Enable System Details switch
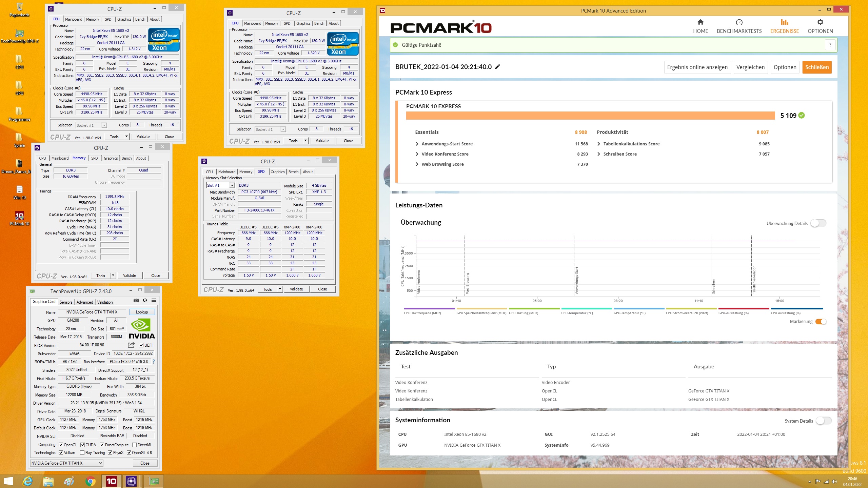868x488 pixels. (824, 421)
